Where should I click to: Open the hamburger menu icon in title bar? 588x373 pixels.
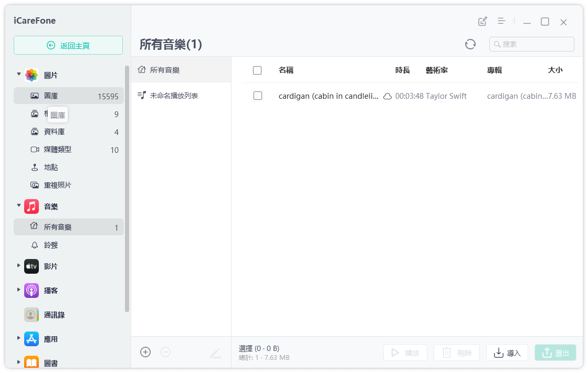pyautogui.click(x=501, y=21)
